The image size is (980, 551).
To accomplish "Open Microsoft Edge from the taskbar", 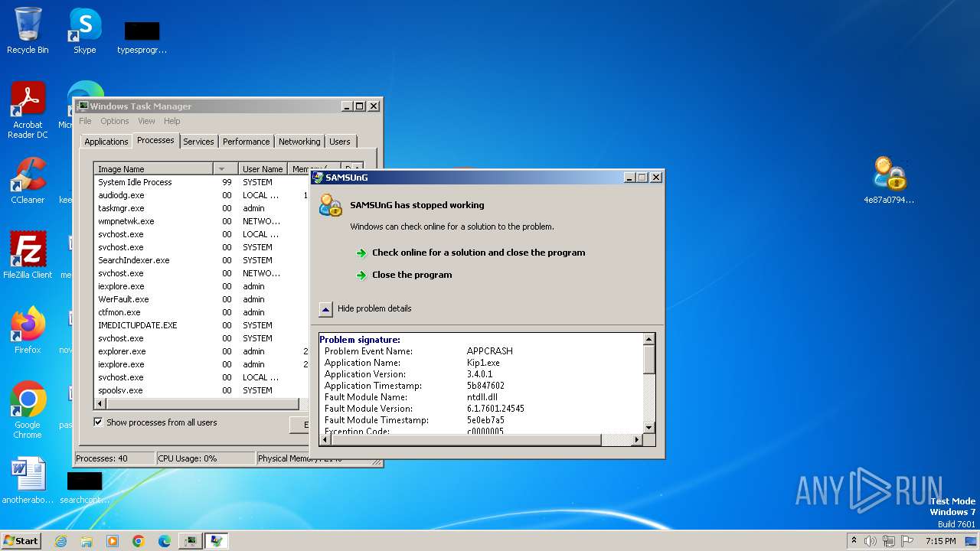I will coord(165,541).
